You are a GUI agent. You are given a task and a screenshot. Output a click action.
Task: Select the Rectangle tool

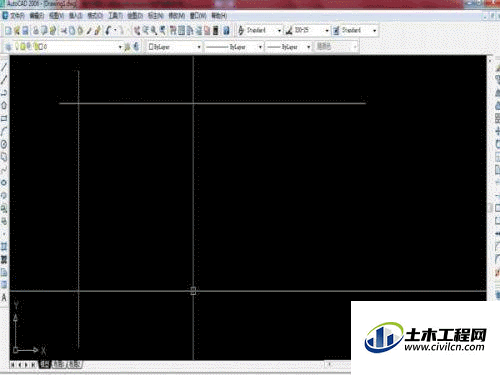pos(4,118)
